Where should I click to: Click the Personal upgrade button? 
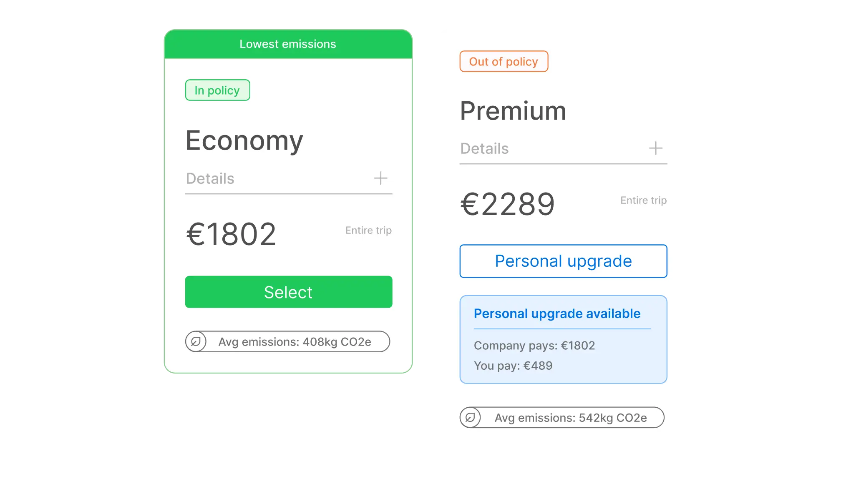[563, 261]
